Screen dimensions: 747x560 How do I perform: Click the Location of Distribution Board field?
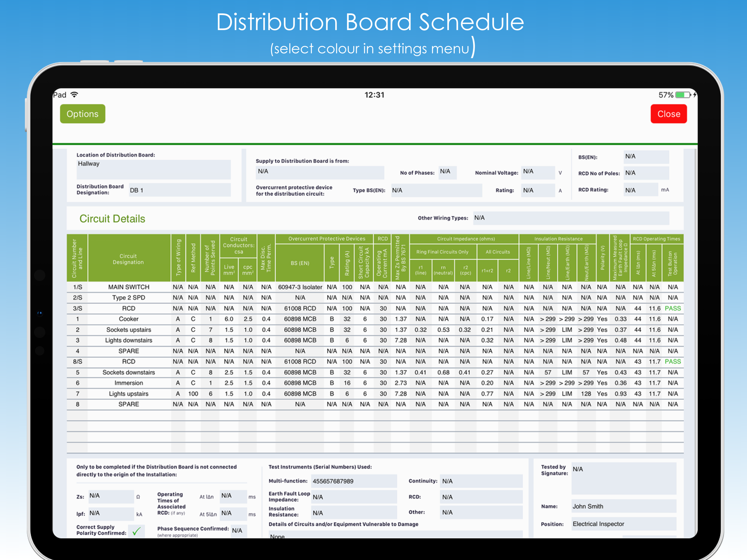[x=153, y=169]
